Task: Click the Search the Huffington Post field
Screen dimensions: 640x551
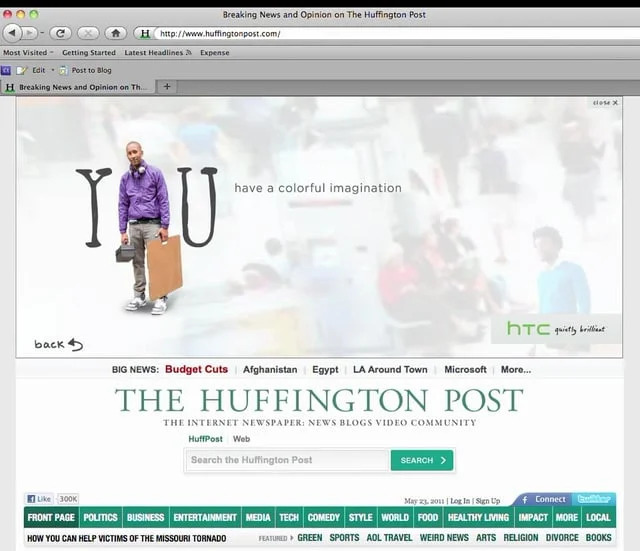Action: pyautogui.click(x=287, y=460)
